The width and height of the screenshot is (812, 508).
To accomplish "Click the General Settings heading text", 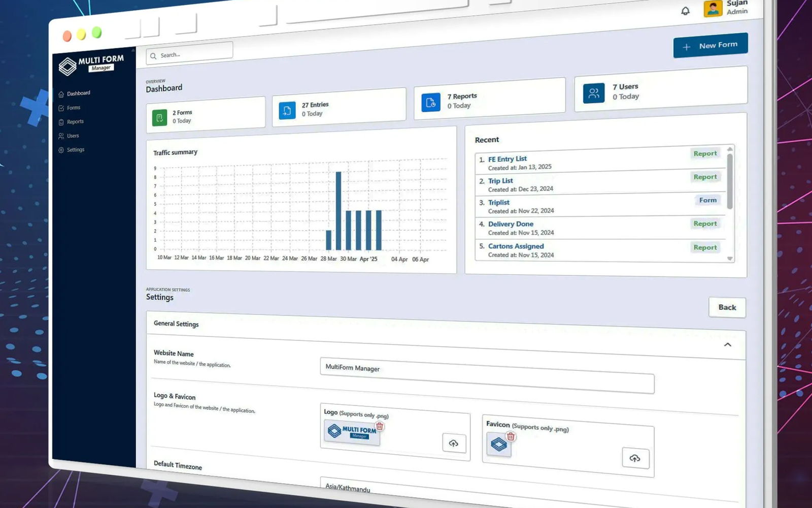I will pyautogui.click(x=176, y=324).
